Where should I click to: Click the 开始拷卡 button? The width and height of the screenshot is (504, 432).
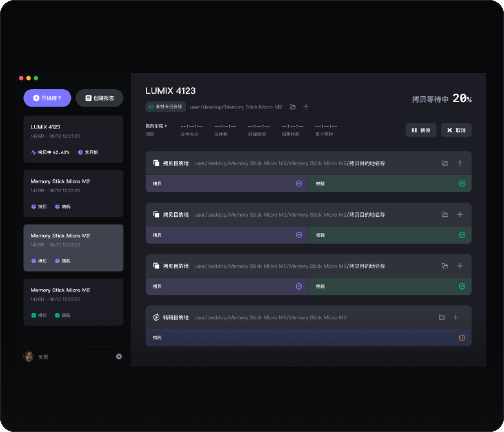pyautogui.click(x=47, y=98)
